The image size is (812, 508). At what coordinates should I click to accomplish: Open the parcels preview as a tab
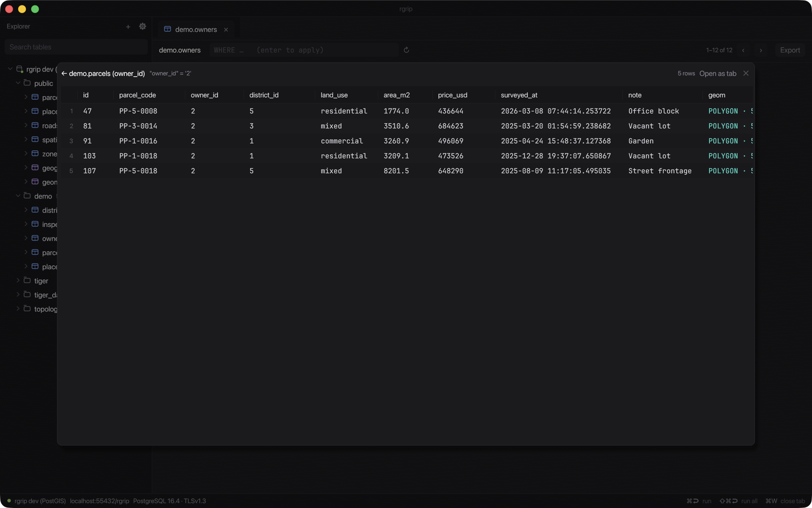(718, 74)
